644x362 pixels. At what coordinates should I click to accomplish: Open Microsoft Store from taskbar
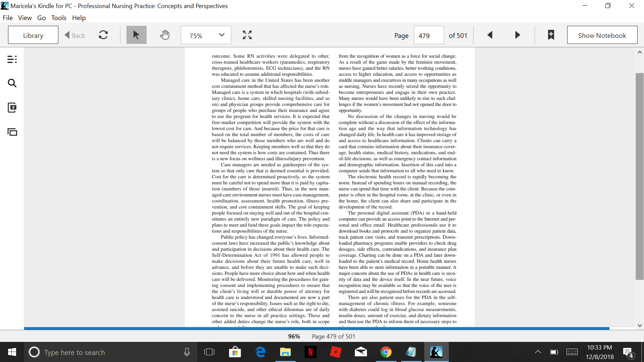point(235,352)
